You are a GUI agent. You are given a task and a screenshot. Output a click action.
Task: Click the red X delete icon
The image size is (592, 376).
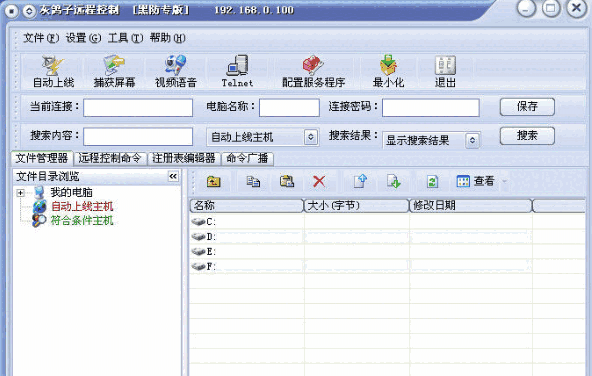(319, 182)
